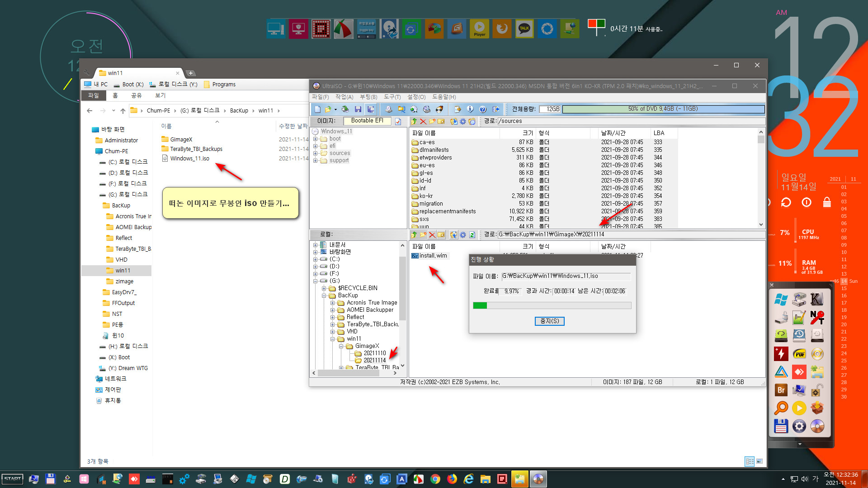Click the vertical scrollbar of image file list
The height and width of the screenshot is (488, 868).
tap(761, 178)
